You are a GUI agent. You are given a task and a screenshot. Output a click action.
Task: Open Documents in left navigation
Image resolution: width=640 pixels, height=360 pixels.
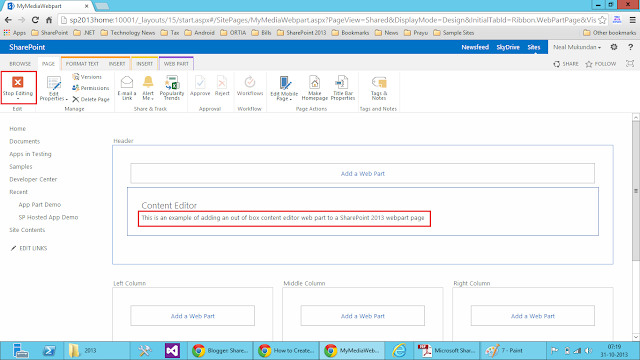coord(24,141)
